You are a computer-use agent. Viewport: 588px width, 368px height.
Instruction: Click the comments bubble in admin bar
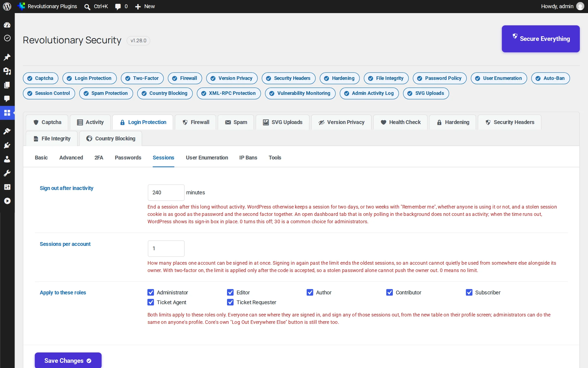pos(118,7)
